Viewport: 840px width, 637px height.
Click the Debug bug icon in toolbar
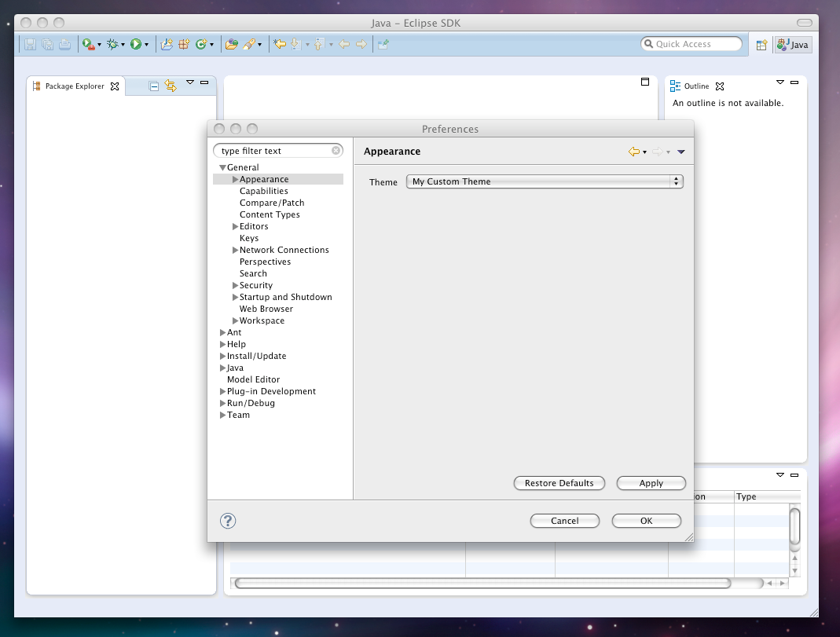pyautogui.click(x=112, y=45)
